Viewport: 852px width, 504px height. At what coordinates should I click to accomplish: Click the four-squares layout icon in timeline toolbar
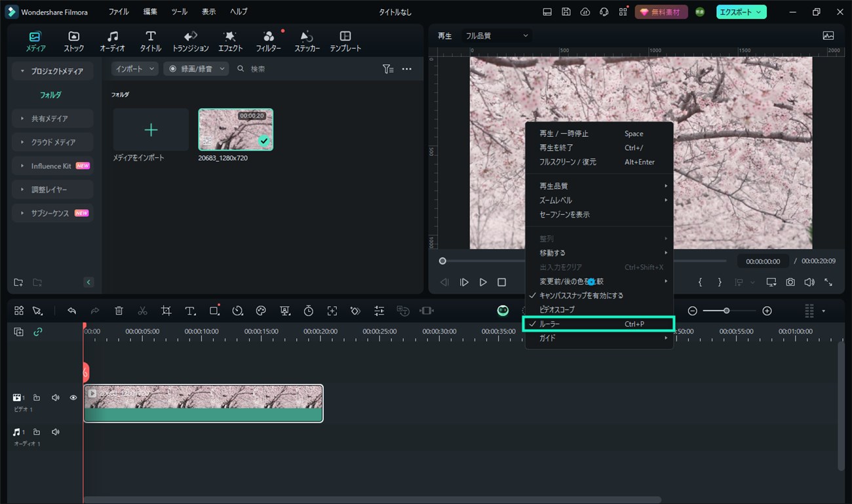[19, 311]
